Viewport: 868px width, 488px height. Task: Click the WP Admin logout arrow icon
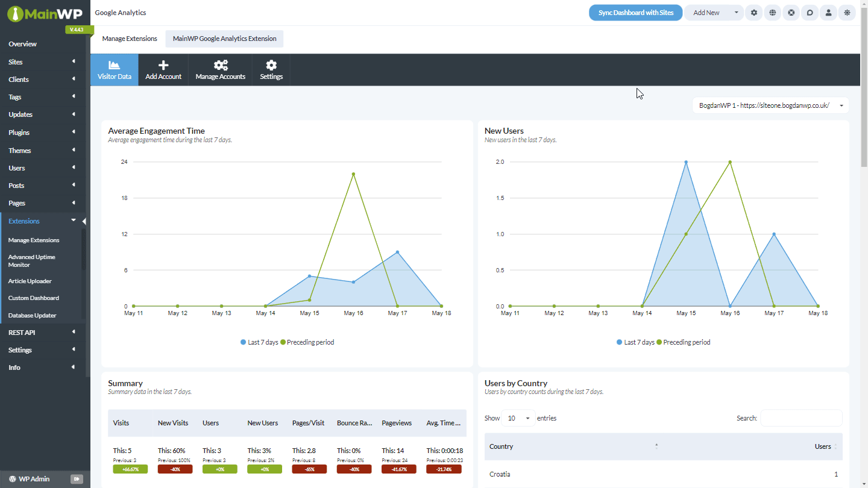[77, 479]
